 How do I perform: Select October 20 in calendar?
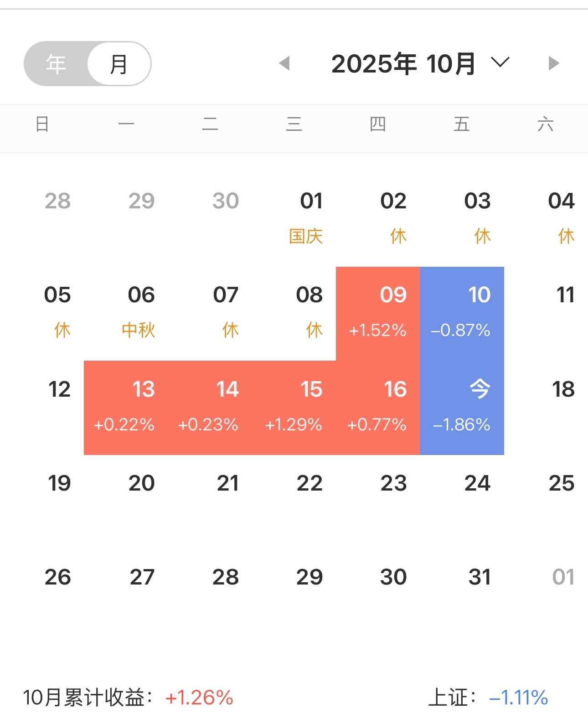[141, 483]
